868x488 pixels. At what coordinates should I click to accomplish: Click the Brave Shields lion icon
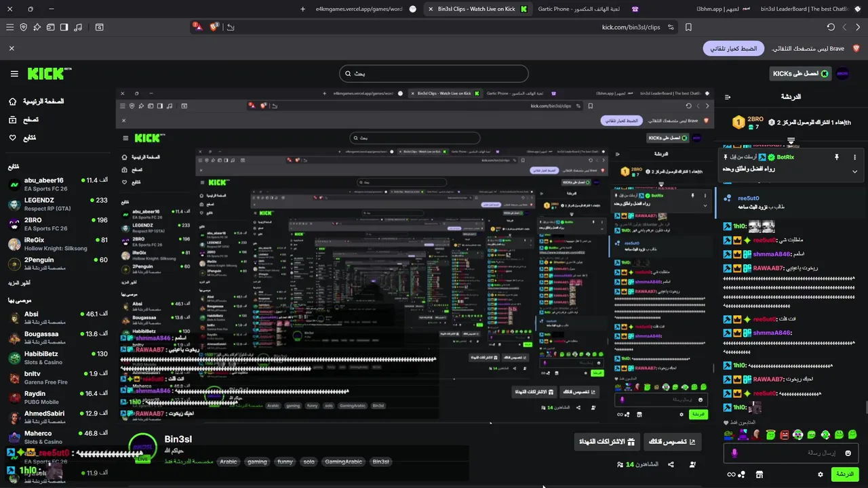tap(214, 27)
